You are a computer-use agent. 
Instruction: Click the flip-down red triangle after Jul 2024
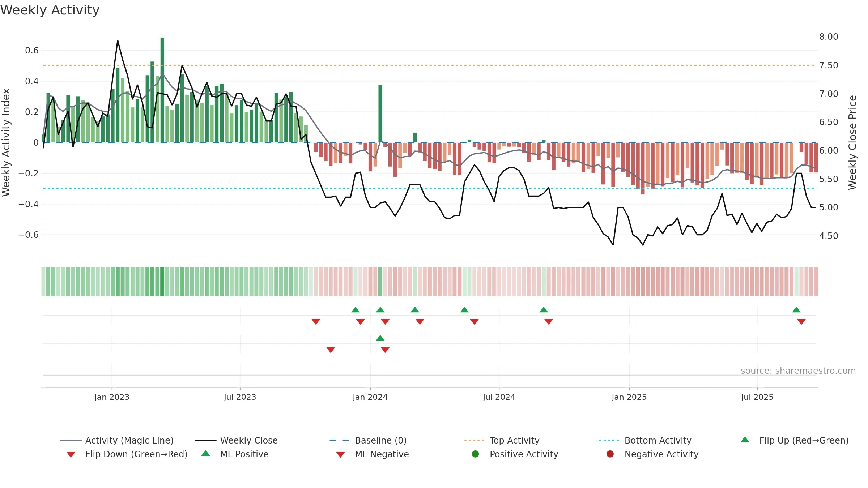point(549,321)
